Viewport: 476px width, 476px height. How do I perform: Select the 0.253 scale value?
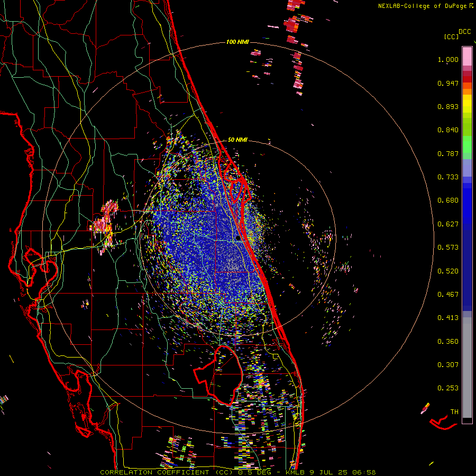pos(448,388)
